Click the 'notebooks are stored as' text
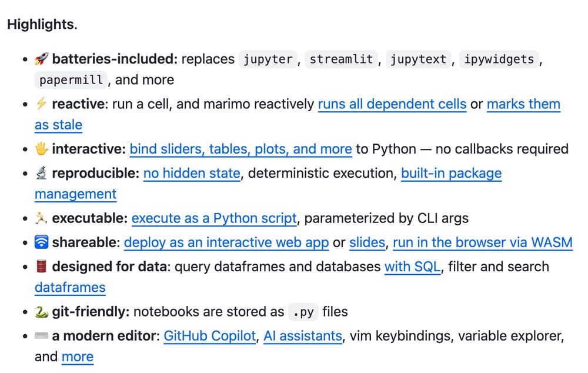Image resolution: width=588 pixels, height=373 pixels. (x=209, y=312)
